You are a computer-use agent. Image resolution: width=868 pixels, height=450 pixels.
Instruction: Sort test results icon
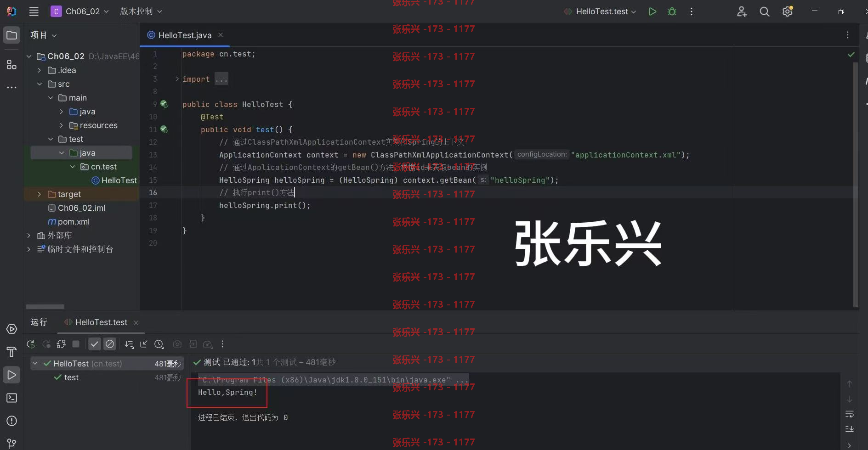coord(129,344)
